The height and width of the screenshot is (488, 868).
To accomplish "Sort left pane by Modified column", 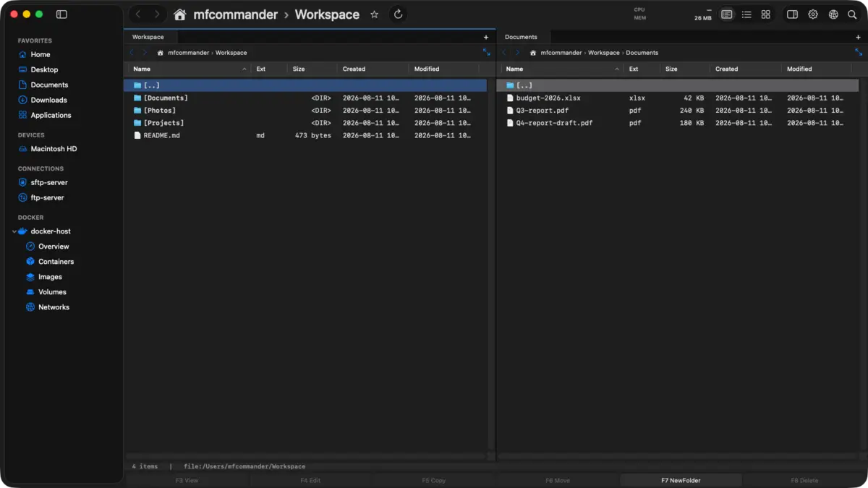I will pos(443,69).
